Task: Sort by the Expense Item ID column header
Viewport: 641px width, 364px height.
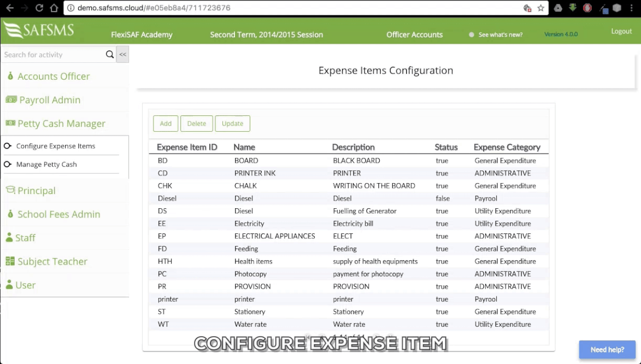Action: 187,147
